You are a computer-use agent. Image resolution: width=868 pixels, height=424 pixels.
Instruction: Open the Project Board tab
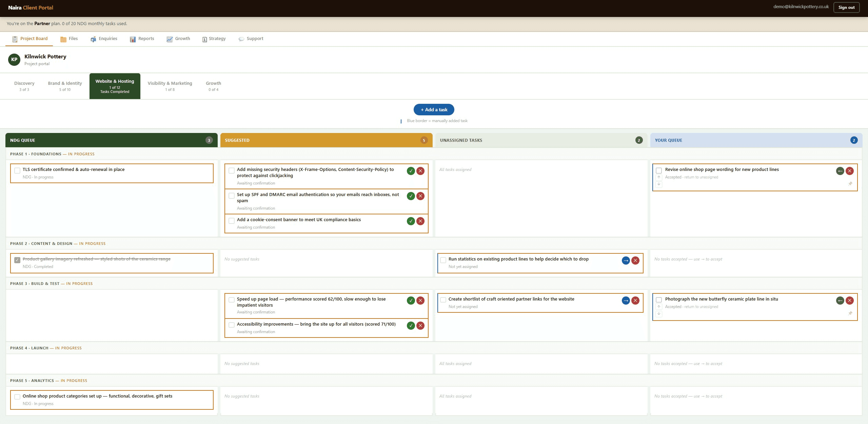[29, 39]
